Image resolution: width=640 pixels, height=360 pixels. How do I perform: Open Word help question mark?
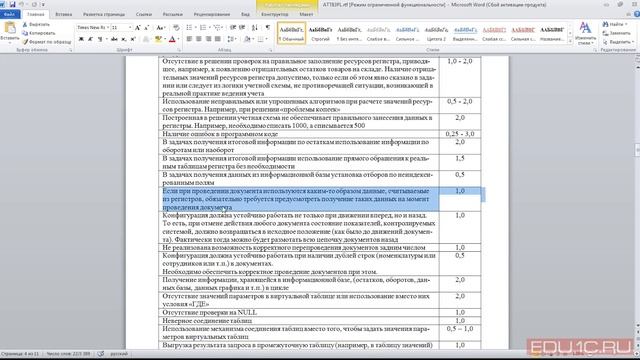pyautogui.click(x=637, y=14)
